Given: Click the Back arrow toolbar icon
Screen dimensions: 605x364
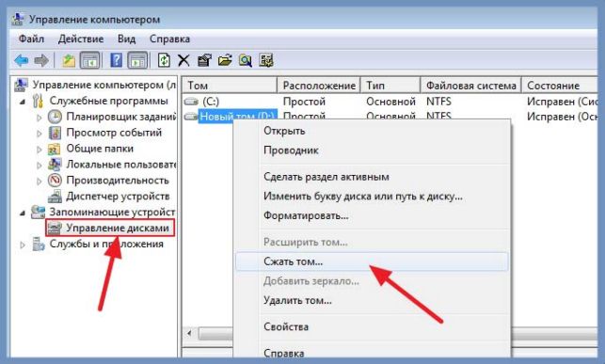Looking at the screenshot, I should pos(22,60).
